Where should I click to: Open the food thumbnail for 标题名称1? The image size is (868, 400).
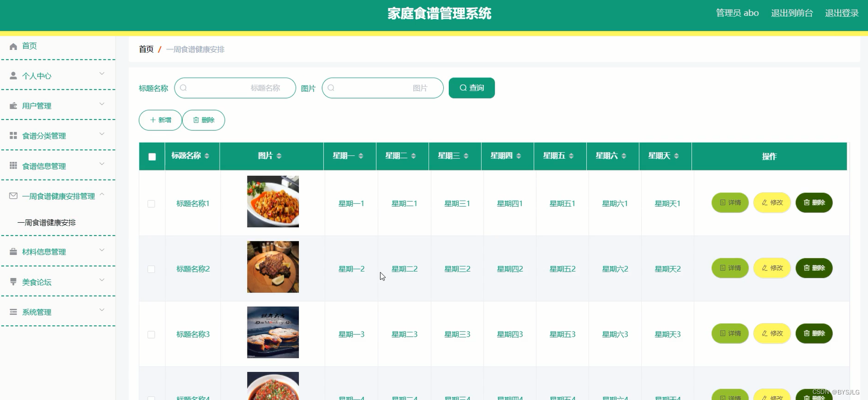273,202
